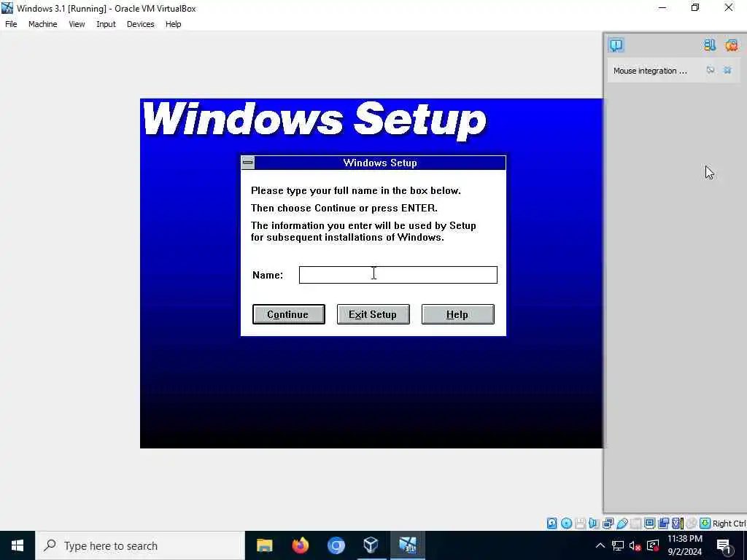Open the Windows Setup dialog control menu
747x560 pixels.
tap(248, 163)
